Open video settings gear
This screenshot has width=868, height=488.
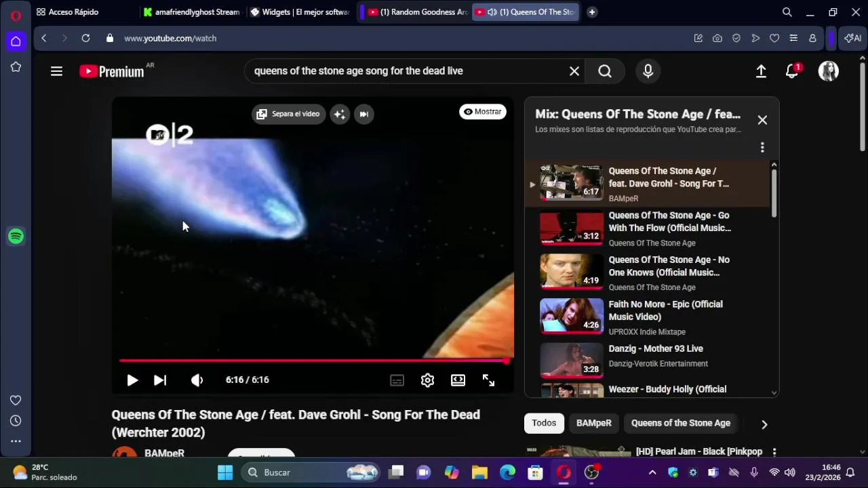coord(427,380)
